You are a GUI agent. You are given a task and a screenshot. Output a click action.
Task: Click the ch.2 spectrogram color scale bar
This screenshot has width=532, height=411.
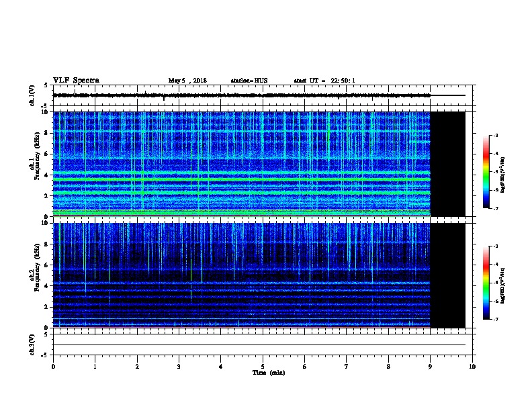(x=486, y=283)
